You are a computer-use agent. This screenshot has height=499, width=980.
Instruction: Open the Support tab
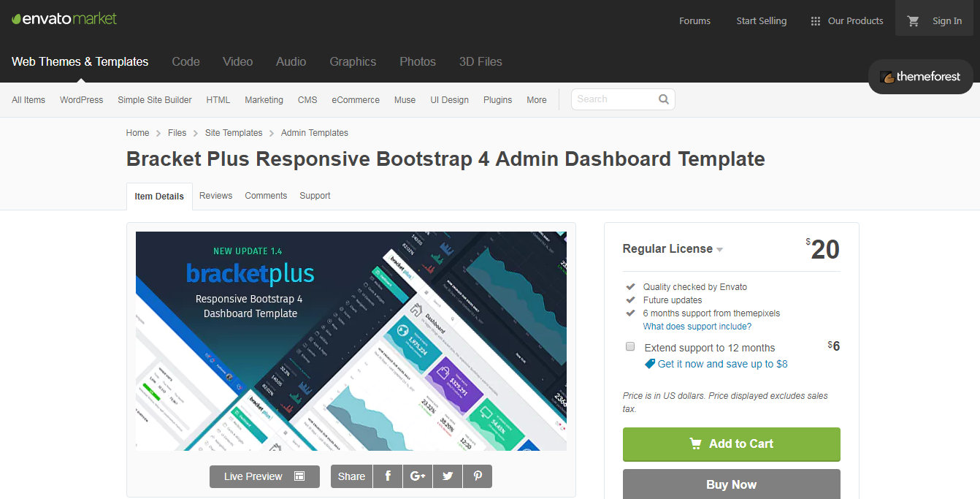(315, 196)
